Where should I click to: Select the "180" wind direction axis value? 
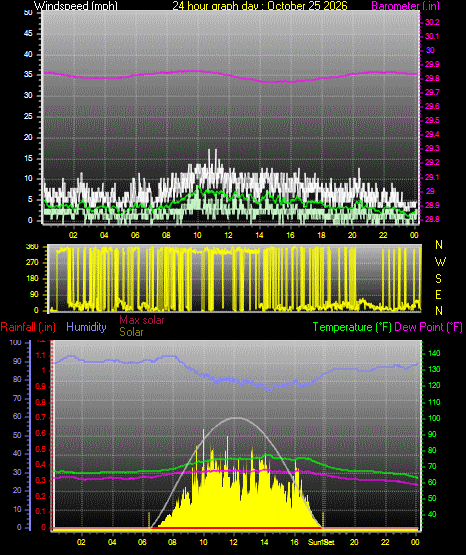32,278
